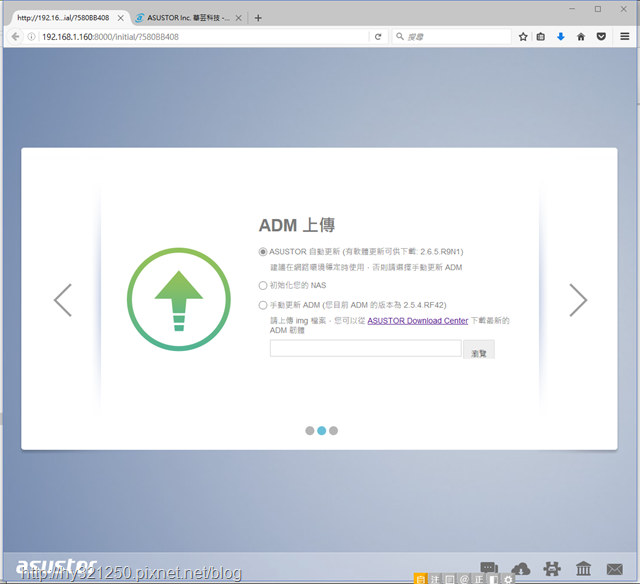Bookmark this page with the star icon

pos(523,37)
